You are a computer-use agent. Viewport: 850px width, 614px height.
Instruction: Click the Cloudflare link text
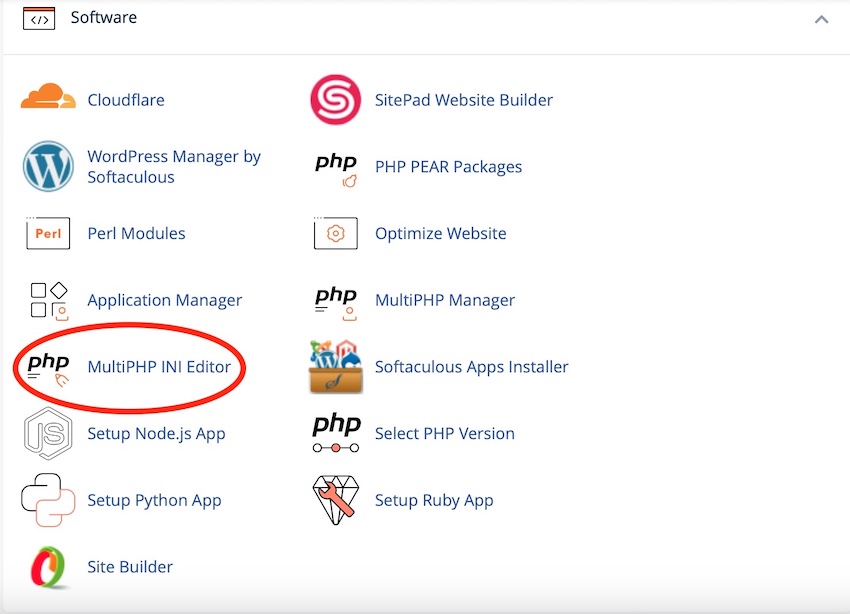(x=126, y=100)
